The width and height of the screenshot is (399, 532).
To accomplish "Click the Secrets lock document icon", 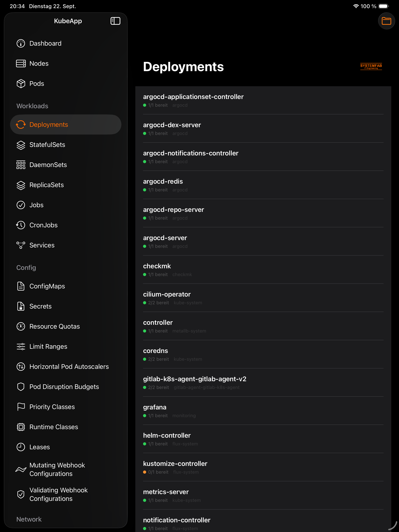I will click(x=21, y=306).
